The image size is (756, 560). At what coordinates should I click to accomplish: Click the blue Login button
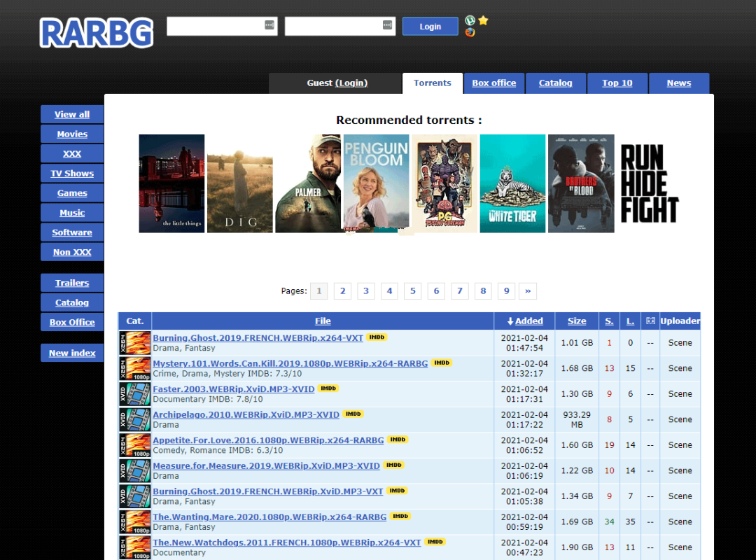tap(430, 27)
